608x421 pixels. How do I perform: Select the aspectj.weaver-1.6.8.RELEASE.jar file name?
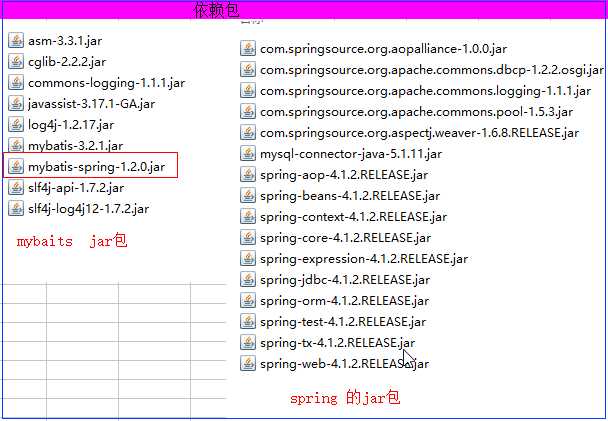tap(420, 133)
